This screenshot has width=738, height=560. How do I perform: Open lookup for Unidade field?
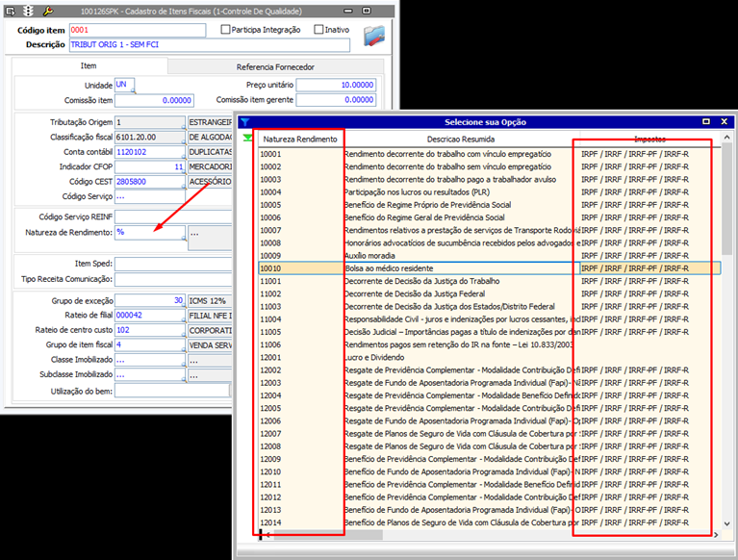[x=133, y=91]
